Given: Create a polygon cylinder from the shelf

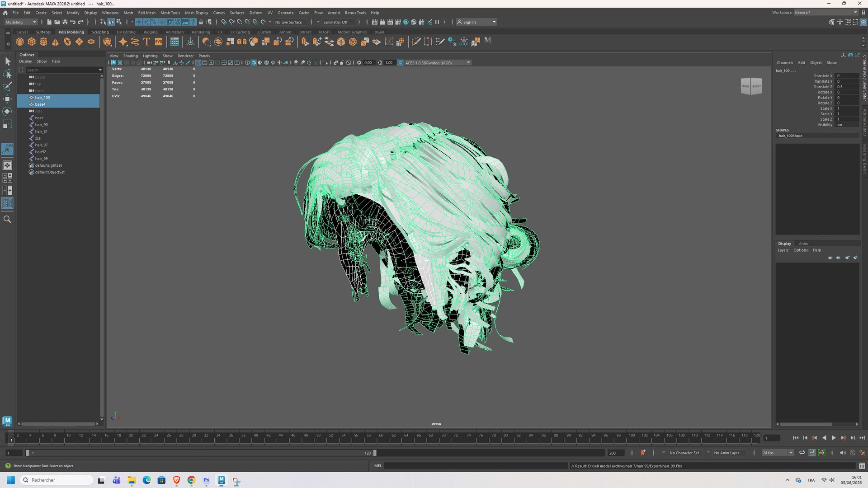Looking at the screenshot, I should 43,42.
